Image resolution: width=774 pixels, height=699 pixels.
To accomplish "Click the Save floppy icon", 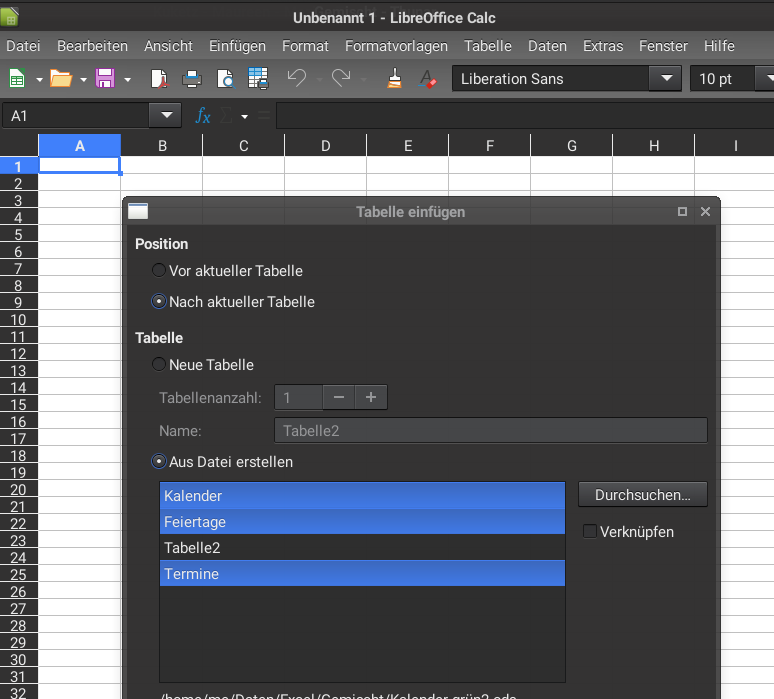I will 105,78.
